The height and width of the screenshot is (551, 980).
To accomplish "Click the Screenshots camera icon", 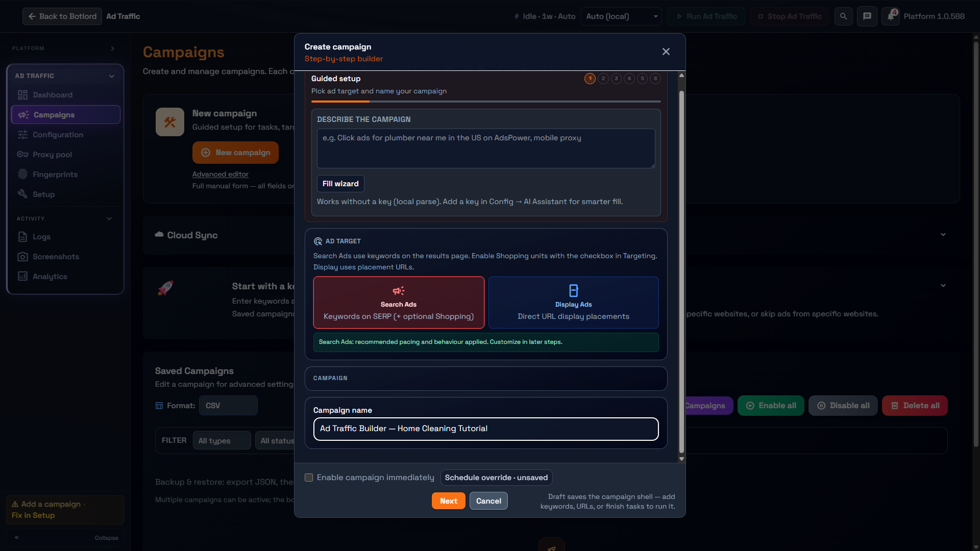I will tap(22, 257).
